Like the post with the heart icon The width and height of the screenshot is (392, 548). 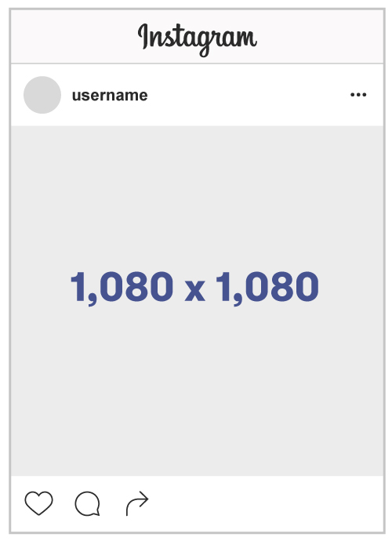38,503
